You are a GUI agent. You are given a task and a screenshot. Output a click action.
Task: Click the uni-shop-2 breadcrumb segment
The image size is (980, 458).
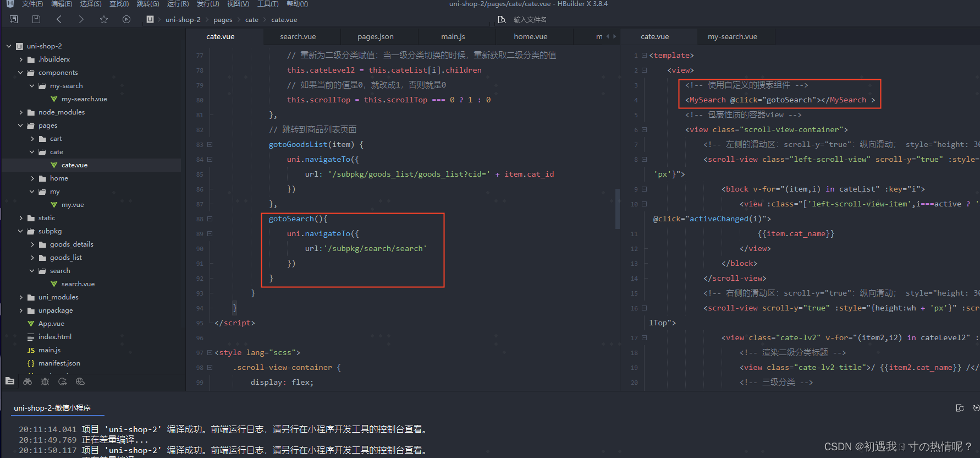tap(183, 20)
